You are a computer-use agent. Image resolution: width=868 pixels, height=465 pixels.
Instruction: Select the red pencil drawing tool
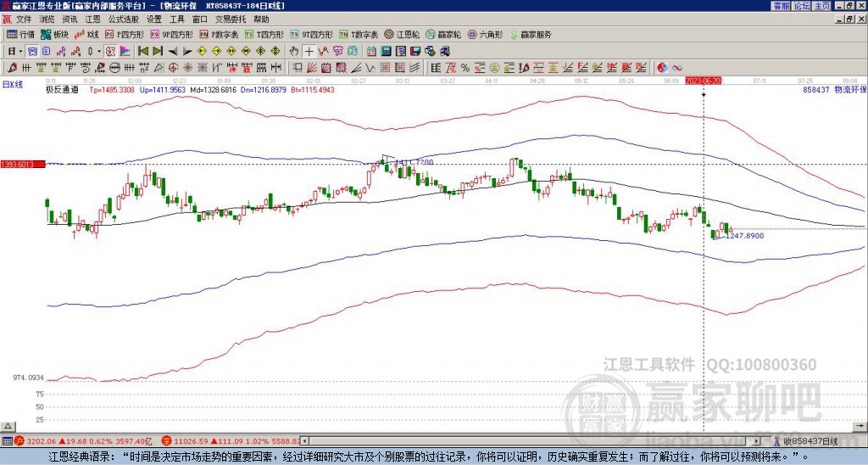pos(11,68)
